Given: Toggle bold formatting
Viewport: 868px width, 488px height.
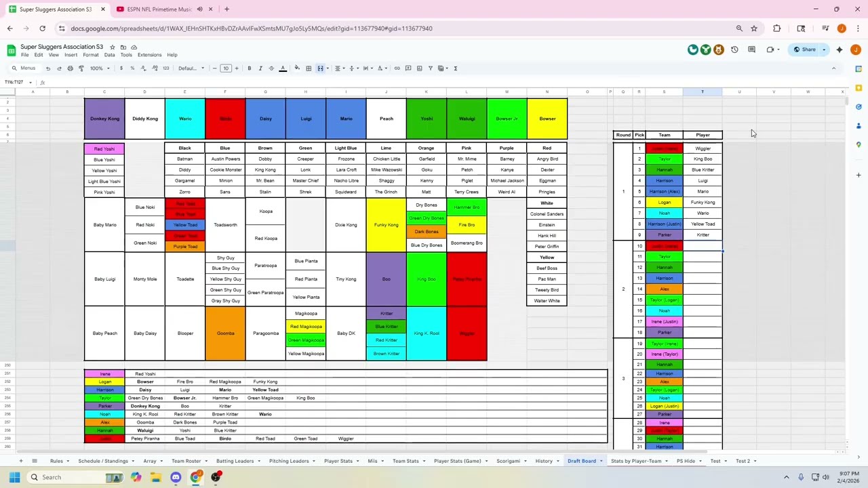Looking at the screenshot, I should pyautogui.click(x=249, y=68).
